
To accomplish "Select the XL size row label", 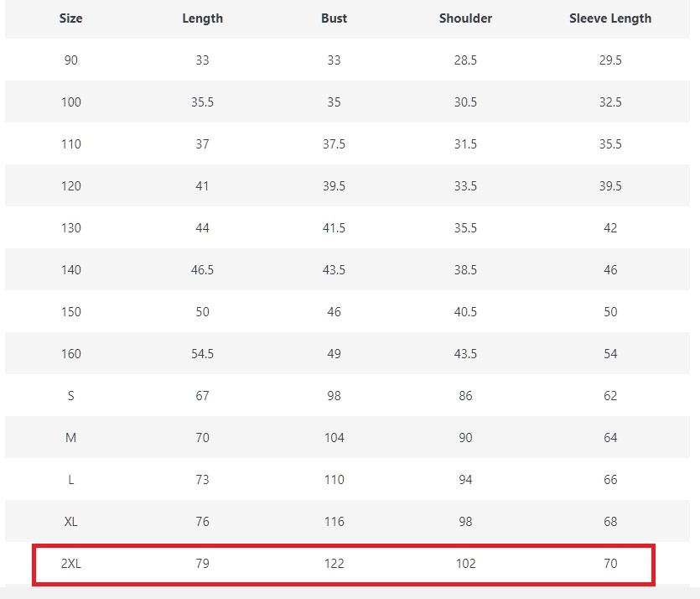I will click(x=71, y=522).
